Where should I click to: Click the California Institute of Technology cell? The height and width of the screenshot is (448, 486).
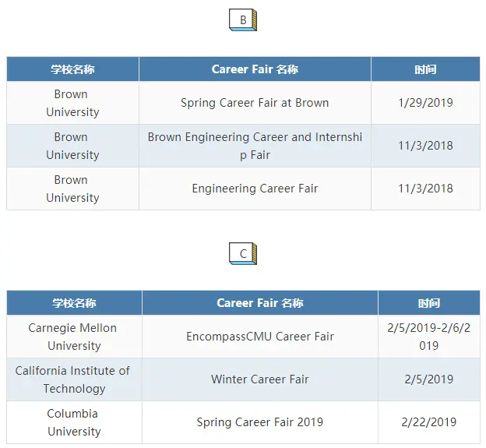coord(75,379)
